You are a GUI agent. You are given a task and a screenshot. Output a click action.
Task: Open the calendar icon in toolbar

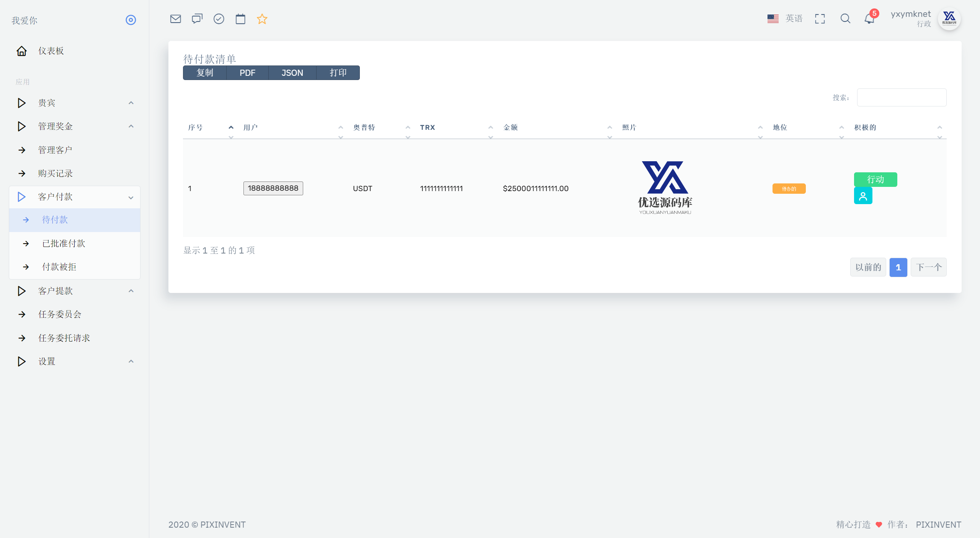240,19
